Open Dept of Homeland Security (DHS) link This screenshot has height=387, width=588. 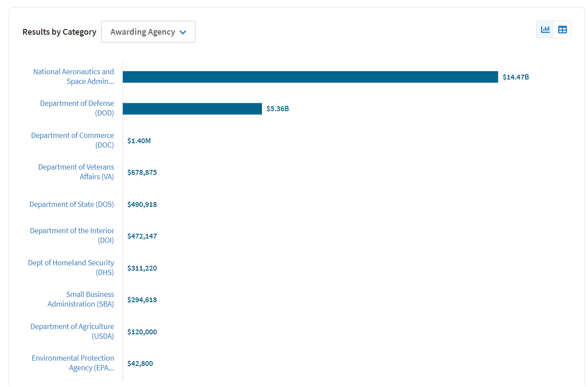[71, 268]
